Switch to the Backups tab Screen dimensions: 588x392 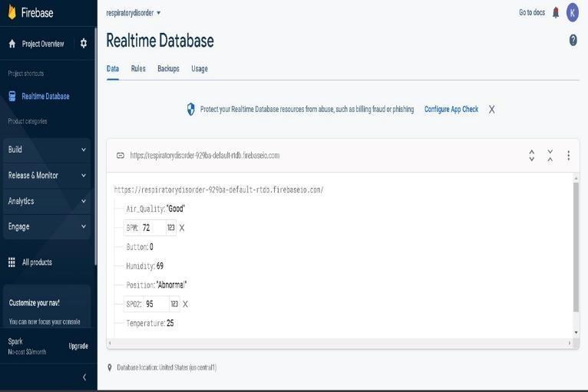[x=168, y=68]
